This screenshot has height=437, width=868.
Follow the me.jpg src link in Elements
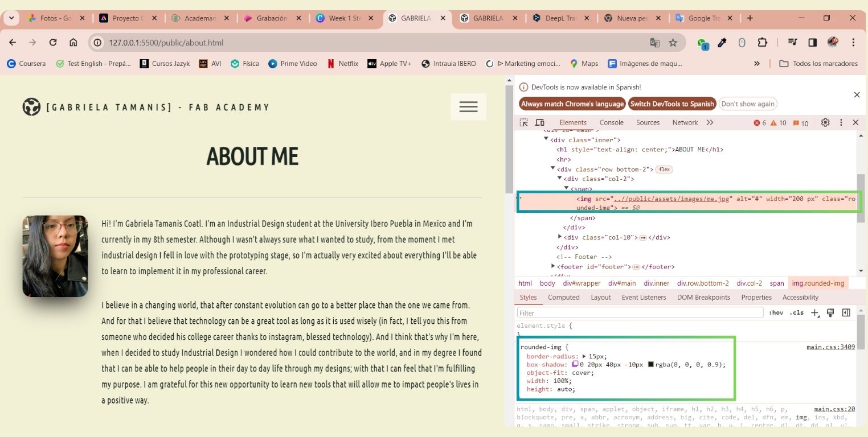672,199
